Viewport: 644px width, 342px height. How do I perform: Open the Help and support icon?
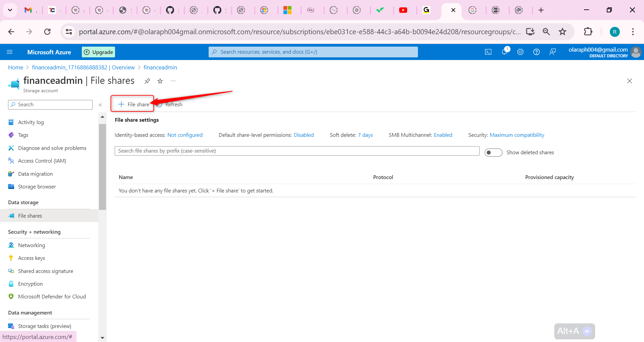tap(536, 52)
